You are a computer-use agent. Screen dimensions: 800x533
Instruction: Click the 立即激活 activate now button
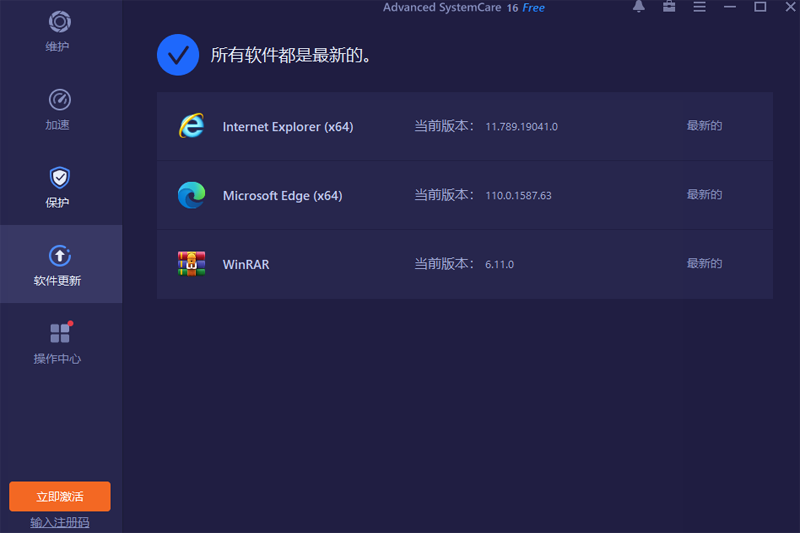coord(60,497)
